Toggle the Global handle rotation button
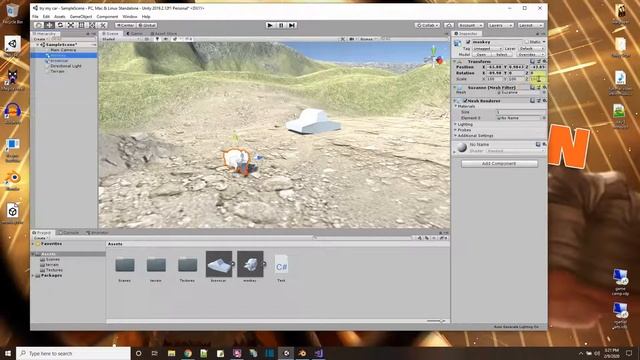Viewport: 640px width, 360px height. tap(147, 25)
